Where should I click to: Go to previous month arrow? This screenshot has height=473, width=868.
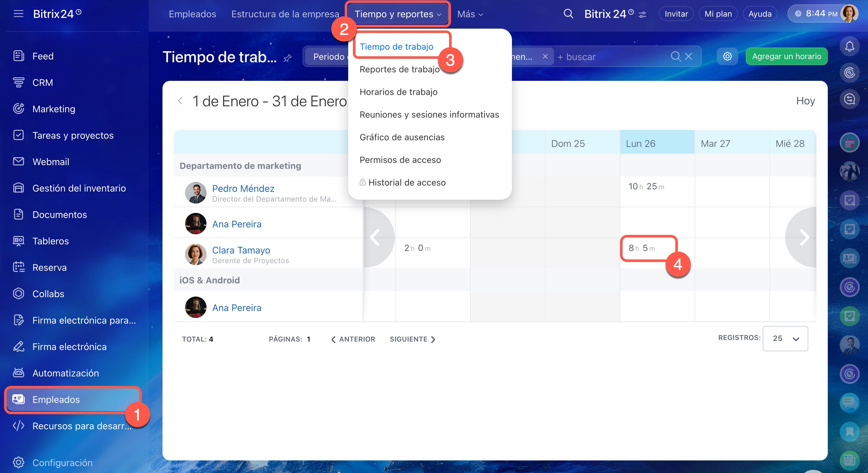tap(180, 101)
